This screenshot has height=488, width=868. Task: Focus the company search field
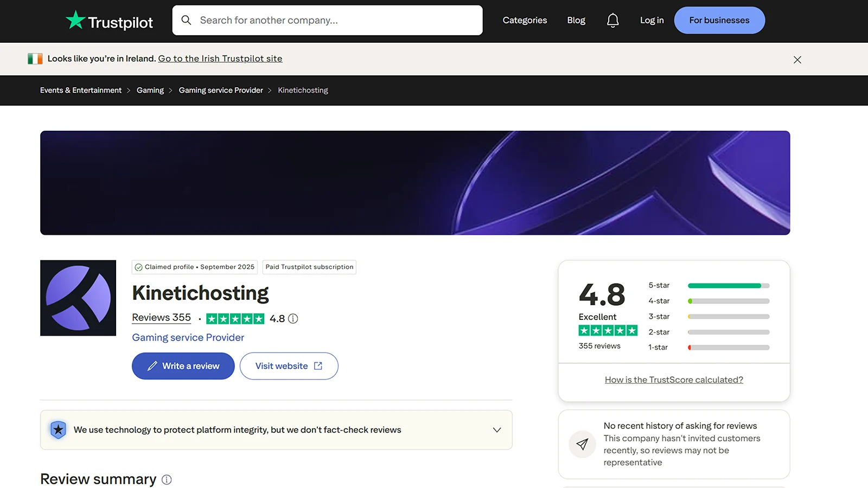(327, 20)
